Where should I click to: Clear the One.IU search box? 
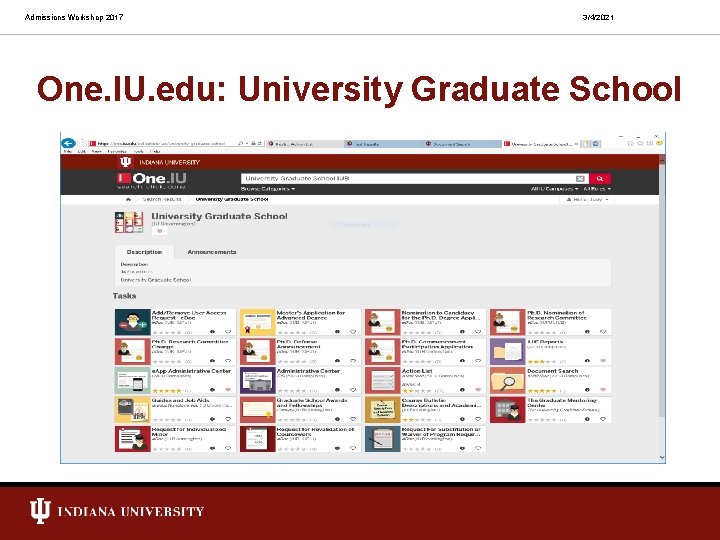(x=580, y=179)
